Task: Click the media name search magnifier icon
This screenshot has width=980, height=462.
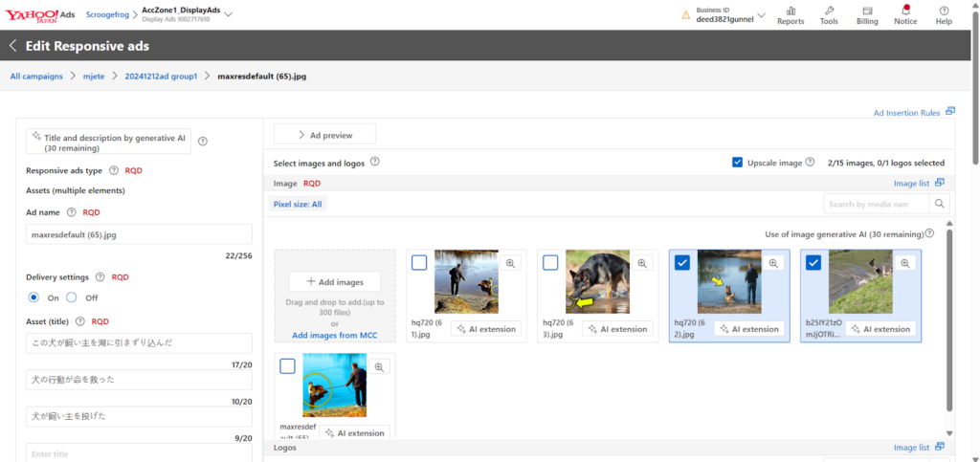Action: pyautogui.click(x=941, y=204)
